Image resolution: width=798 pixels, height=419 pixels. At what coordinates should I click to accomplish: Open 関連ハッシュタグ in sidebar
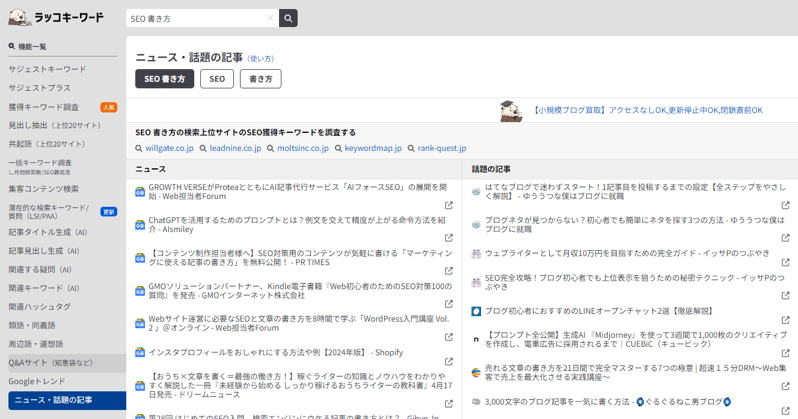pyautogui.click(x=40, y=307)
